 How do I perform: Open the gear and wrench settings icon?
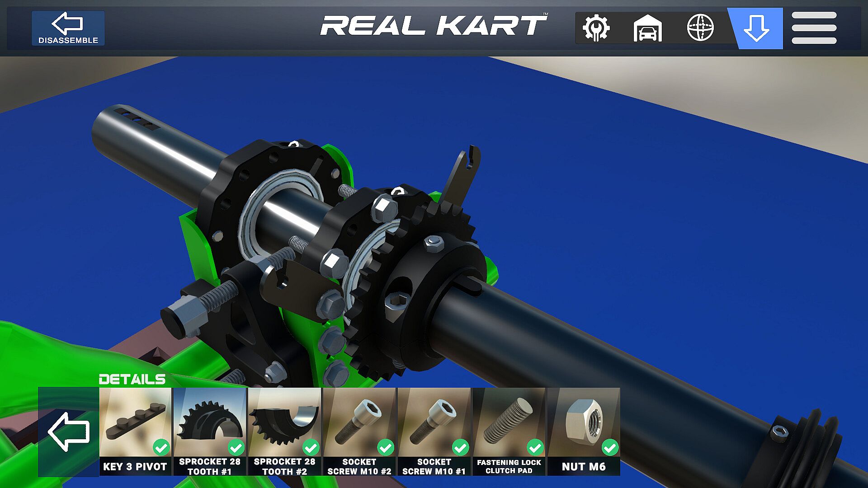tap(596, 28)
